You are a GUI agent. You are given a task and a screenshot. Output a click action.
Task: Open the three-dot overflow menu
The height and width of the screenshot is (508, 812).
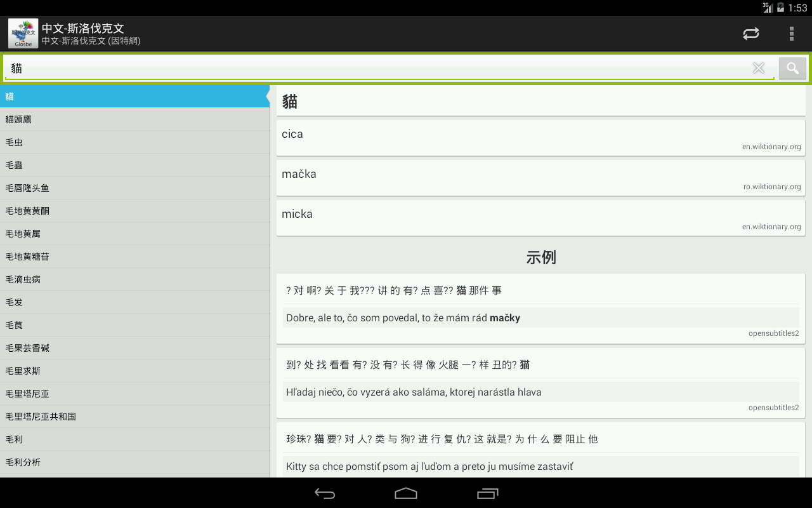tap(791, 34)
